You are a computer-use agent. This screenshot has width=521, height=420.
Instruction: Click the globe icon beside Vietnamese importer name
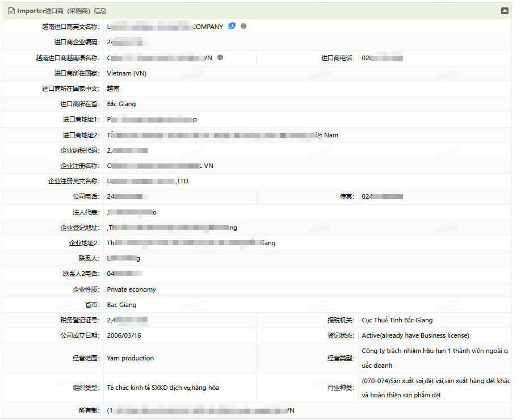pyautogui.click(x=220, y=57)
